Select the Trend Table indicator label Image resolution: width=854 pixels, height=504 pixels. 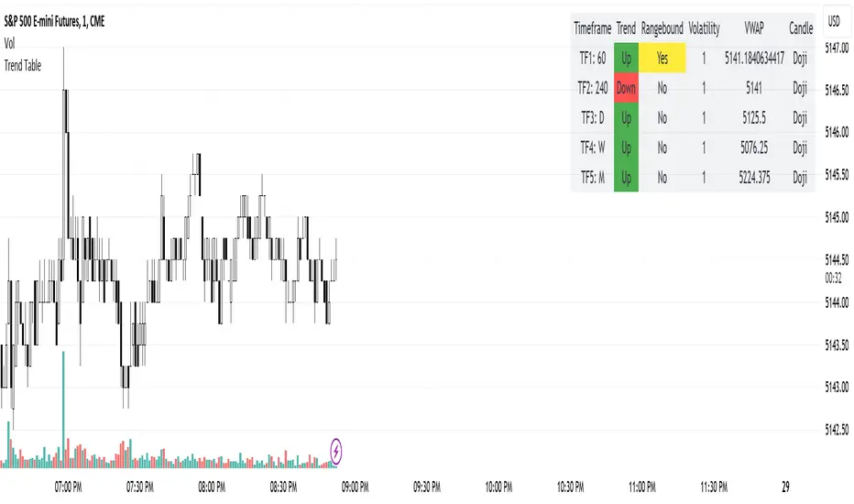[22, 65]
